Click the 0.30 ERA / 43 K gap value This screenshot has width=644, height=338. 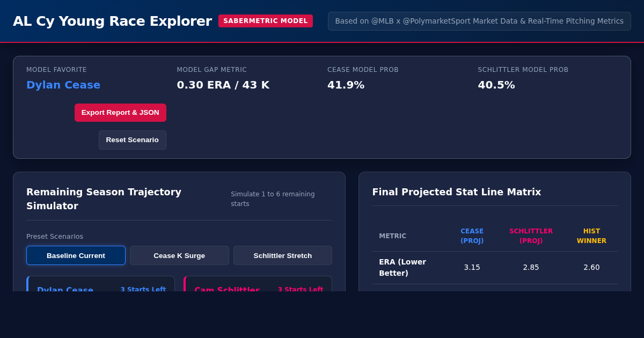pos(223,85)
